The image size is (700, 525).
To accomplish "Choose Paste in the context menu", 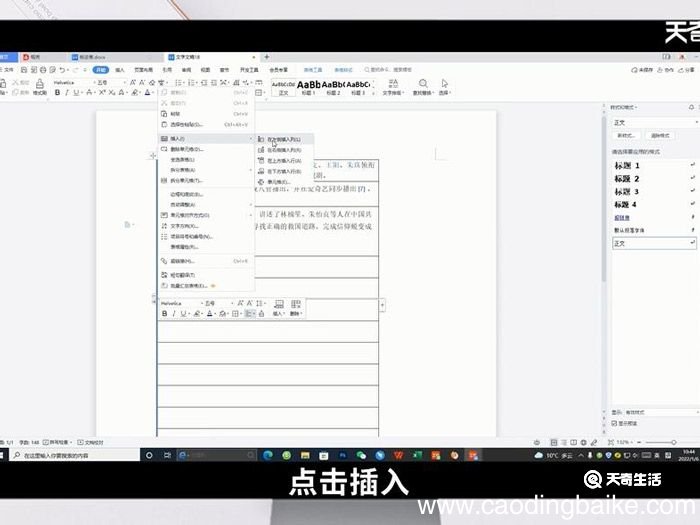I will click(x=206, y=114).
